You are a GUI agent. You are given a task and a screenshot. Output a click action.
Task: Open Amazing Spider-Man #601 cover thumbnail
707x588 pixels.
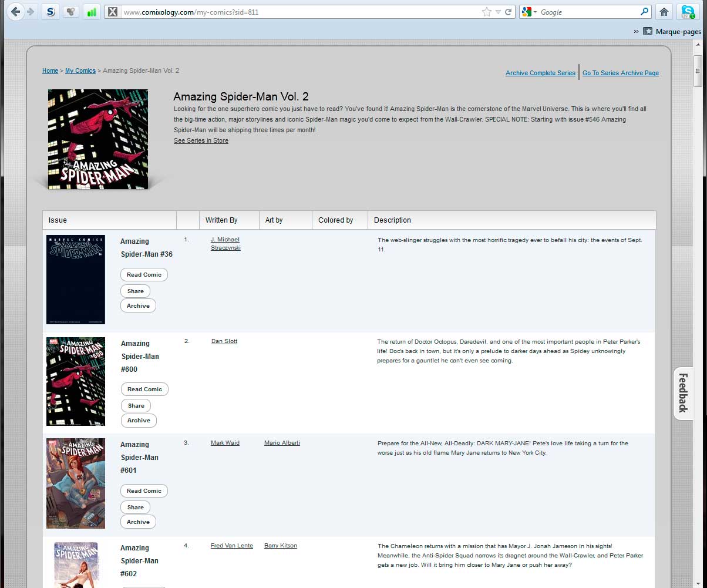click(x=76, y=483)
